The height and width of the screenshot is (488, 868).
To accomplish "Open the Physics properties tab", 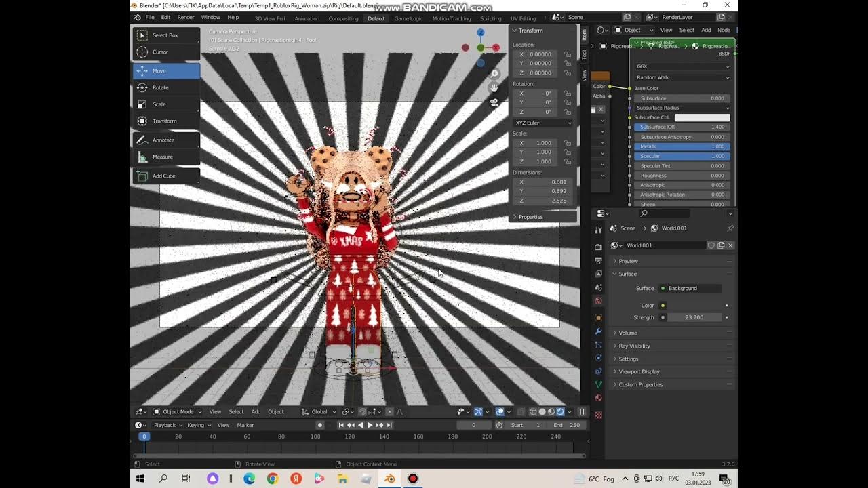I will pyautogui.click(x=598, y=358).
